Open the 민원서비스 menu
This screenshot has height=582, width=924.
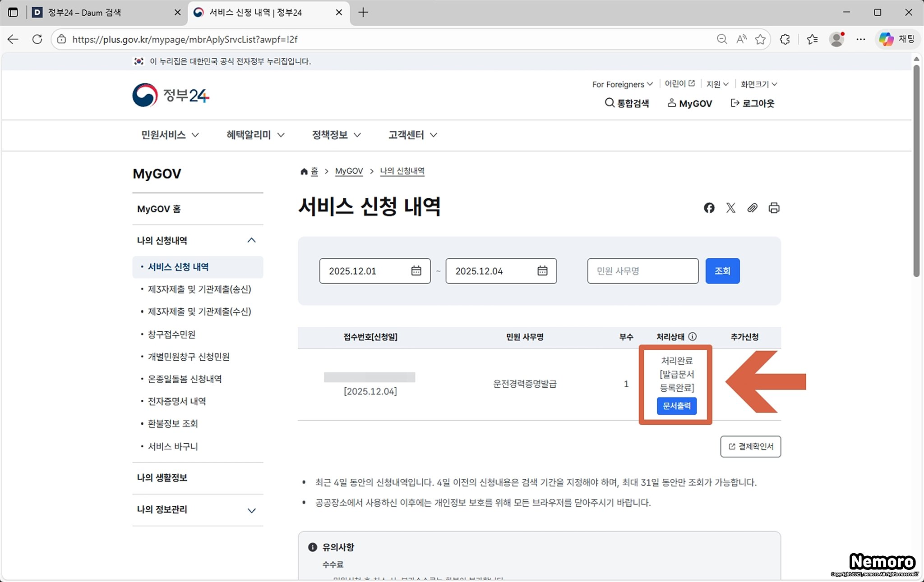pos(170,135)
